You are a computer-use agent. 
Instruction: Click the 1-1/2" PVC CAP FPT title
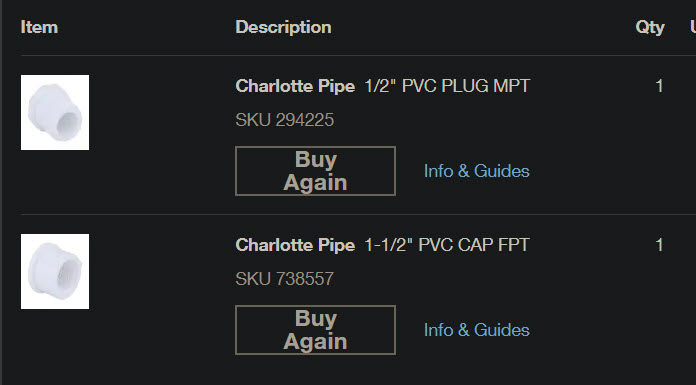(447, 245)
